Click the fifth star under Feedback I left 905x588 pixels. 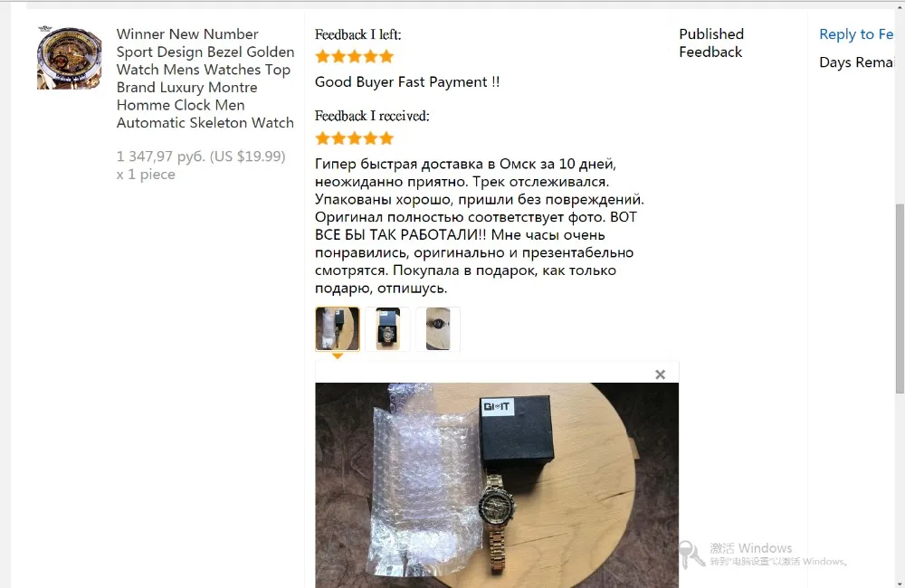click(386, 57)
